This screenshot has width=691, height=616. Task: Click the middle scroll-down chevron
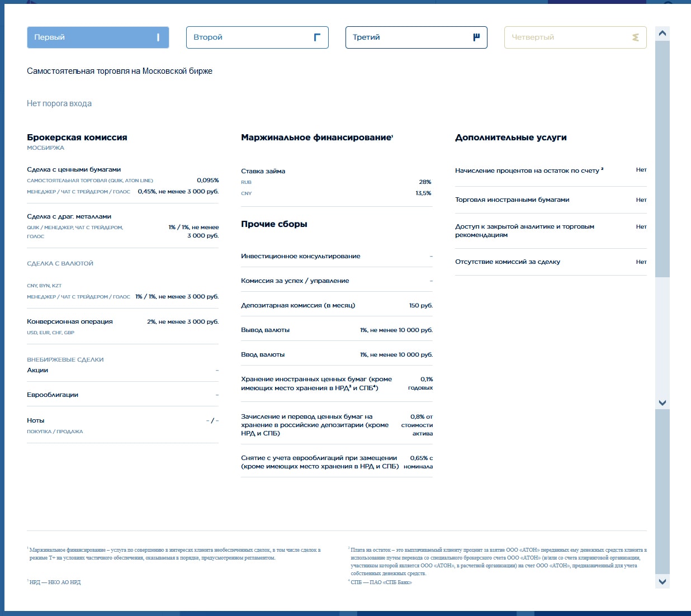[662, 402]
